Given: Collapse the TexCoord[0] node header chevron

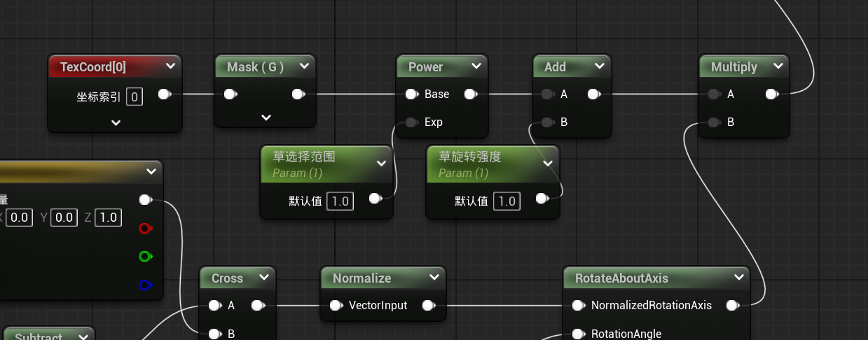Looking at the screenshot, I should coord(170,67).
